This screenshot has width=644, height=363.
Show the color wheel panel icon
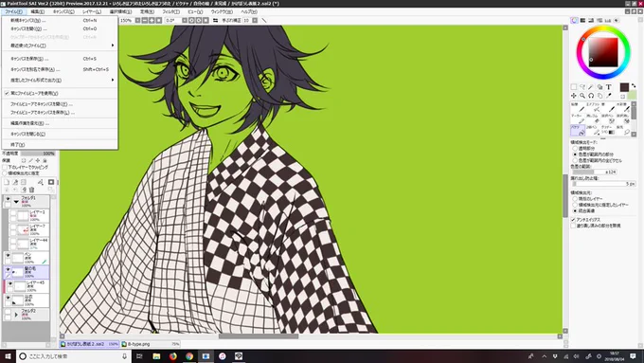point(574,20)
